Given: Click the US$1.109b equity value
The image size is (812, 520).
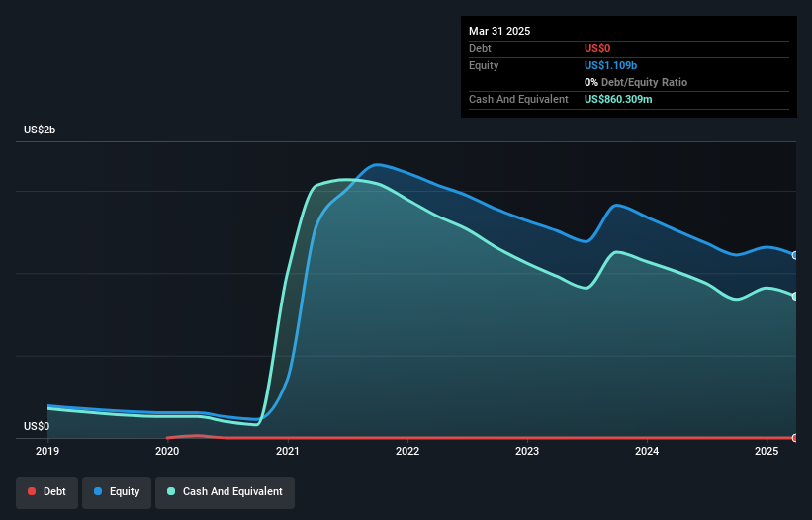Looking at the screenshot, I should (610, 65).
